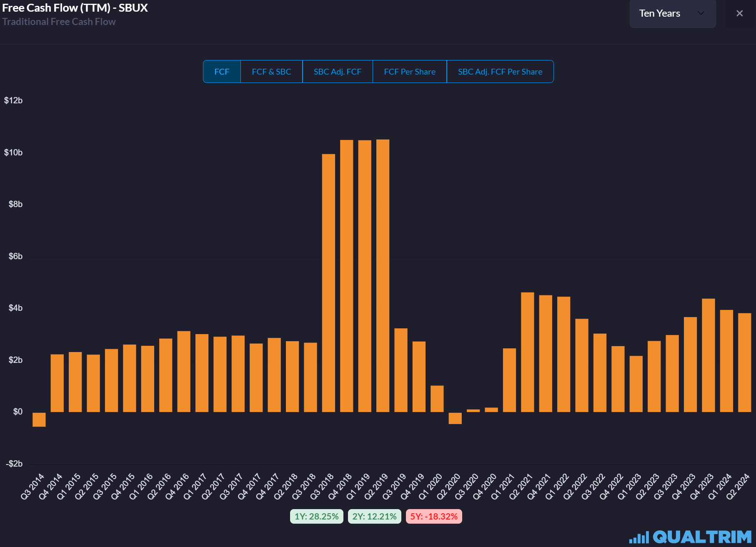Image resolution: width=756 pixels, height=547 pixels.
Task: Select the Q3 2014 negative bar
Action: 39,420
